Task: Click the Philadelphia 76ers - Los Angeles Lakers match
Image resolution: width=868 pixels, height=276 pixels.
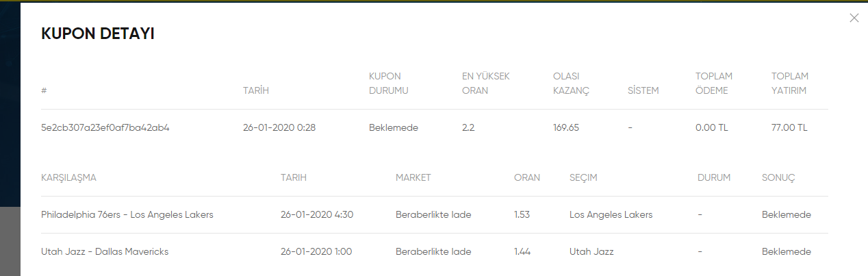Action: point(127,214)
